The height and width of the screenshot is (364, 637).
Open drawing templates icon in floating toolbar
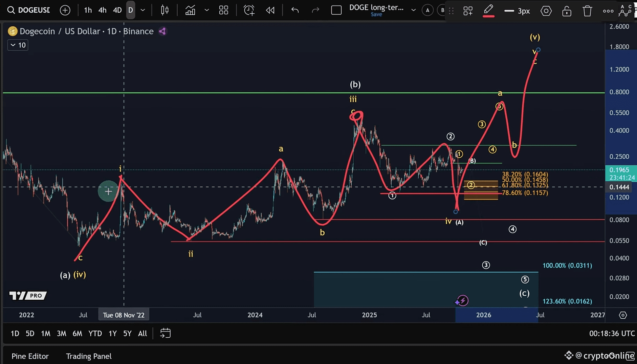(x=468, y=11)
